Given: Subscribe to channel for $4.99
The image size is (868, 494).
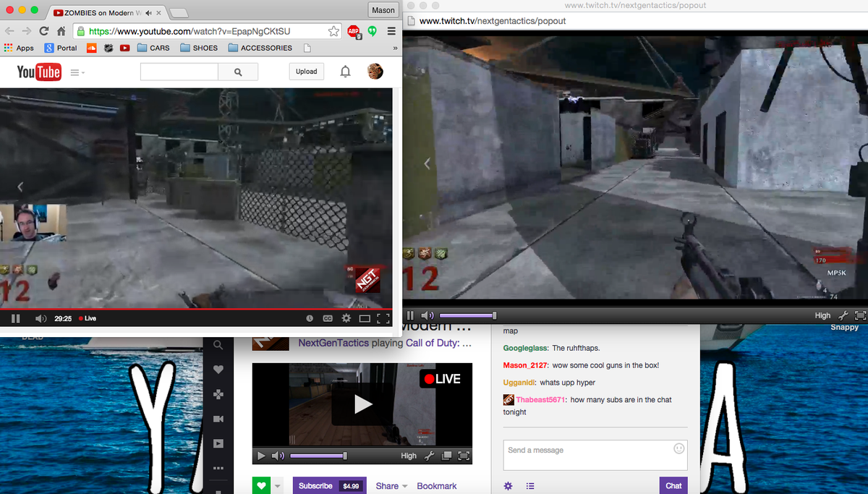Looking at the screenshot, I should (329, 485).
